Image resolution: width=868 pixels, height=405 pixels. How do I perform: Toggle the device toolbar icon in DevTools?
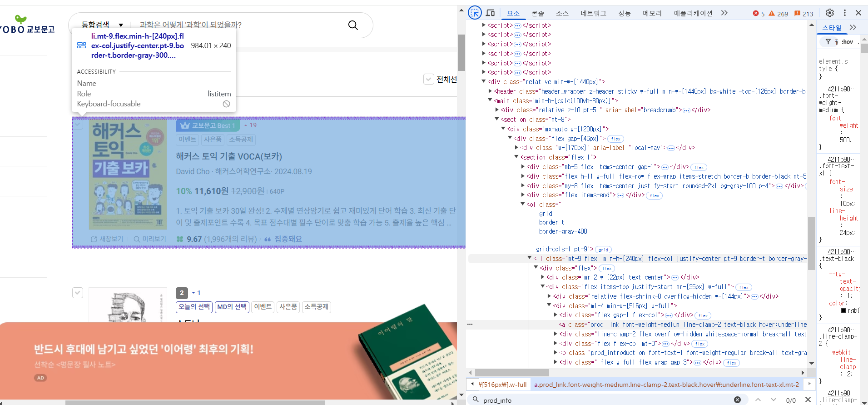click(491, 13)
